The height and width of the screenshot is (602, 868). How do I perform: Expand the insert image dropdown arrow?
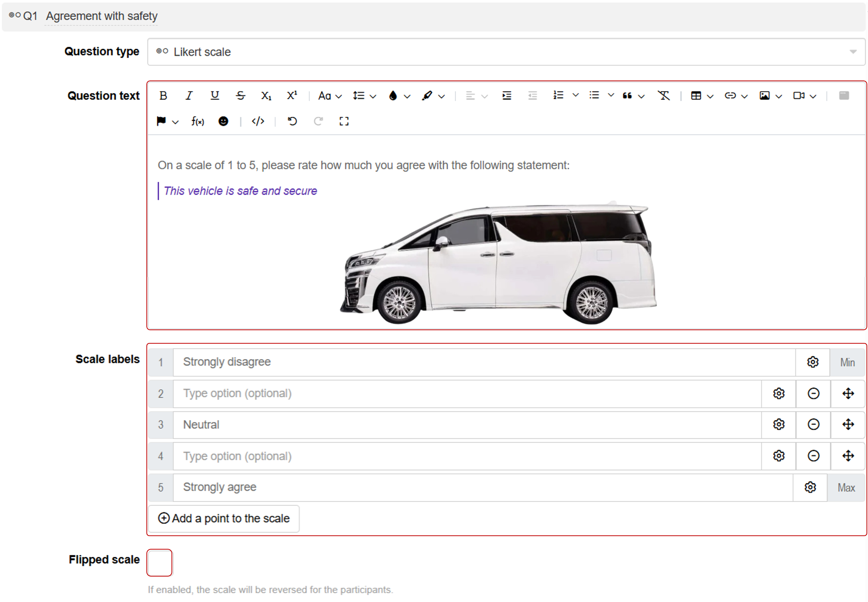(x=778, y=95)
